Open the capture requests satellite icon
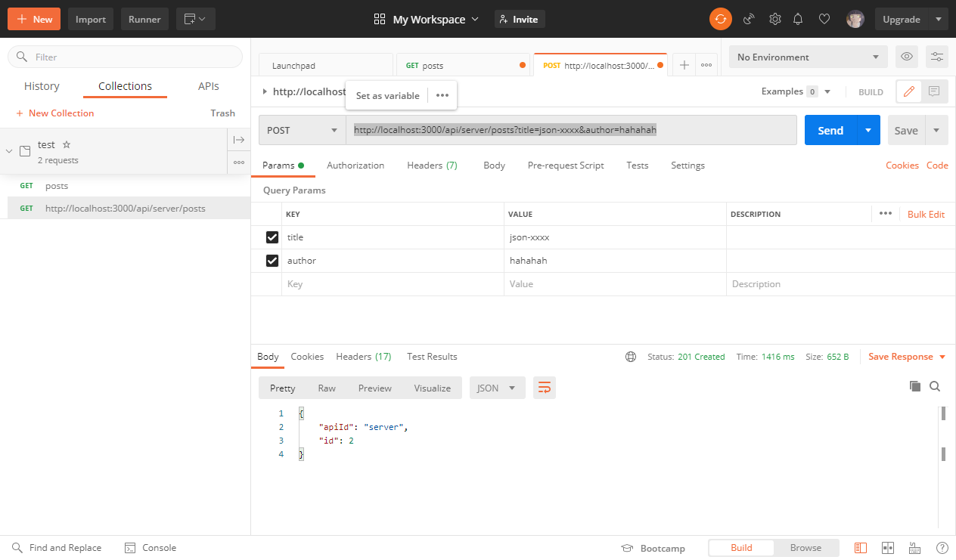Image resolution: width=956 pixels, height=560 pixels. [749, 19]
